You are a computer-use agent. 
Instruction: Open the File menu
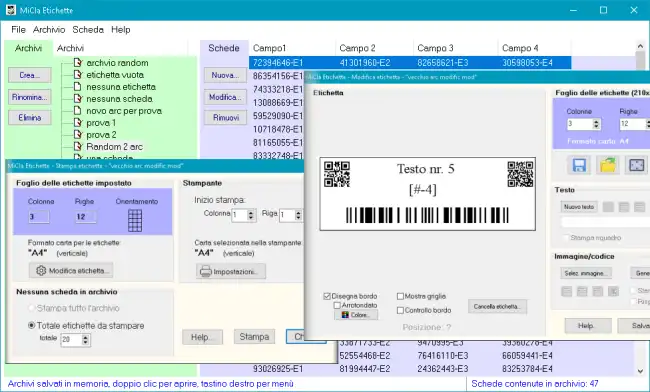[x=18, y=29]
